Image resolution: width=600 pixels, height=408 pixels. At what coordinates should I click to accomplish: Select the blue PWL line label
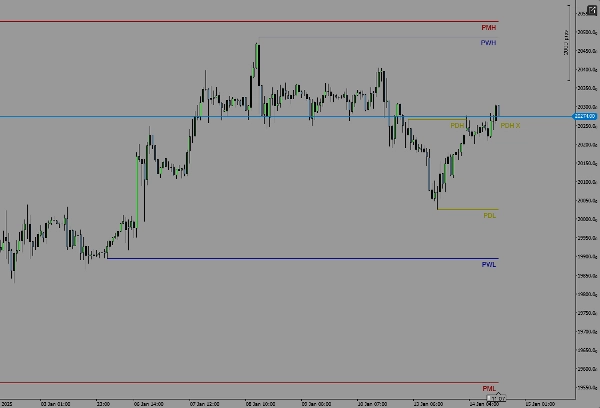[x=489, y=264]
